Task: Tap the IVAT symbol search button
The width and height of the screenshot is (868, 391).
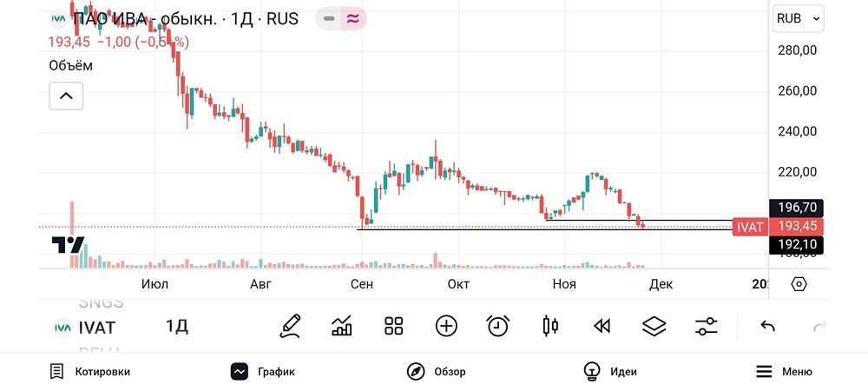Action: click(x=85, y=328)
